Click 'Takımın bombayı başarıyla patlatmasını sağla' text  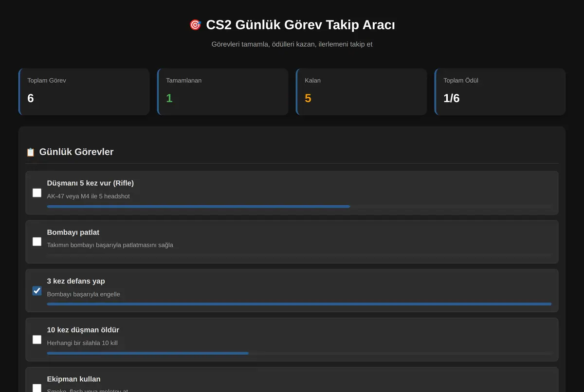click(x=110, y=245)
